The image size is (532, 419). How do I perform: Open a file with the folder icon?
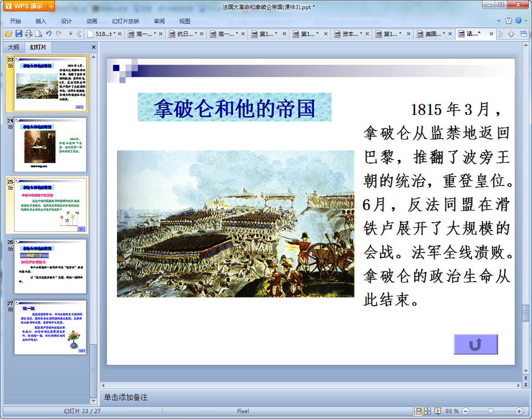pos(9,34)
